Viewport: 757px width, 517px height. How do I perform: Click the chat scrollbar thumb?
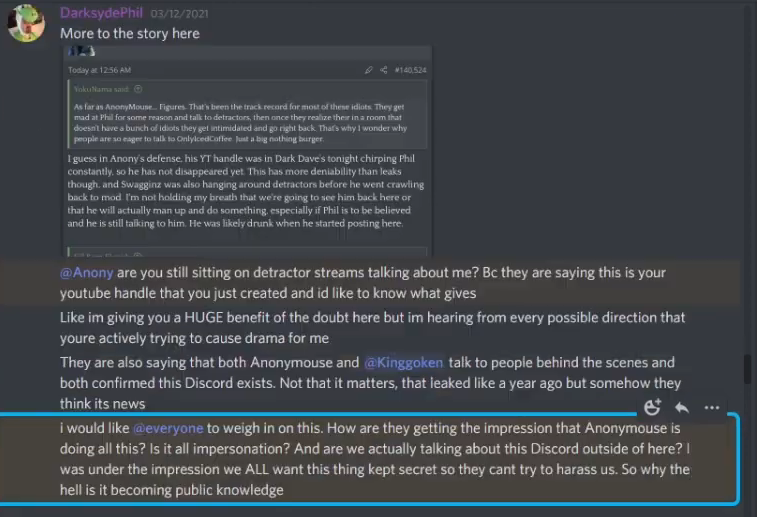point(747,369)
